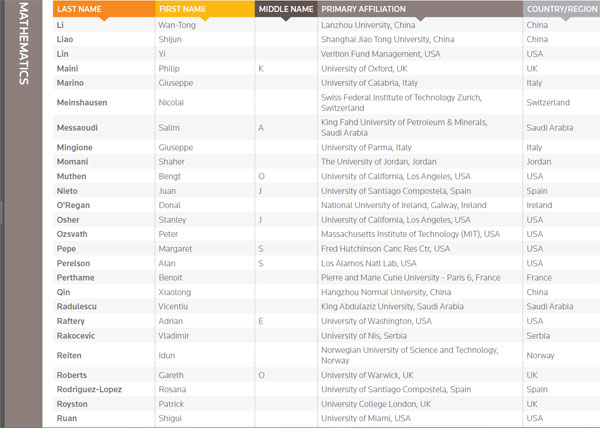Click first name 'Rosana'

pyautogui.click(x=172, y=389)
